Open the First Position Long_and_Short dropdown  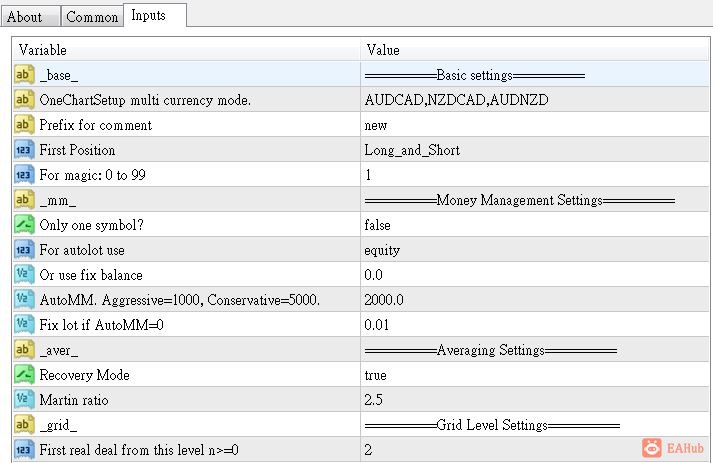click(x=412, y=150)
